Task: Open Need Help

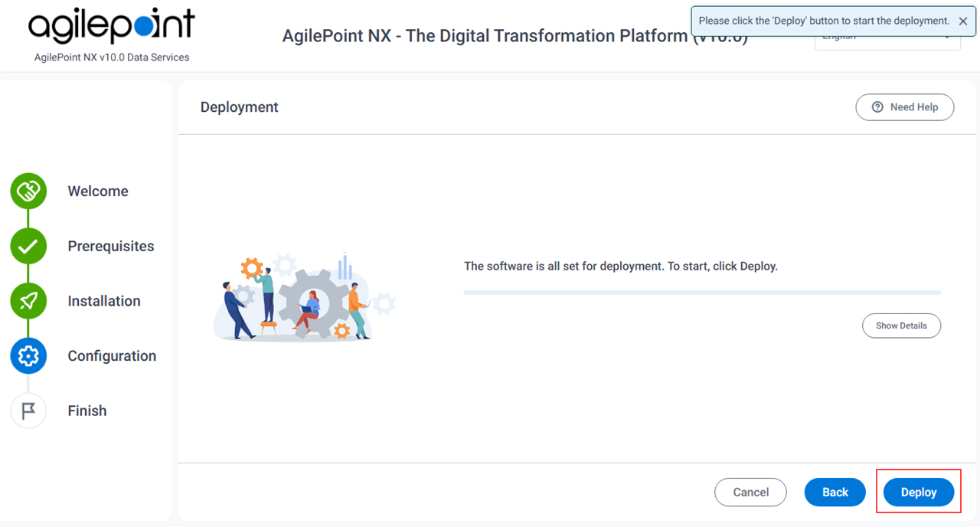Action: click(905, 107)
